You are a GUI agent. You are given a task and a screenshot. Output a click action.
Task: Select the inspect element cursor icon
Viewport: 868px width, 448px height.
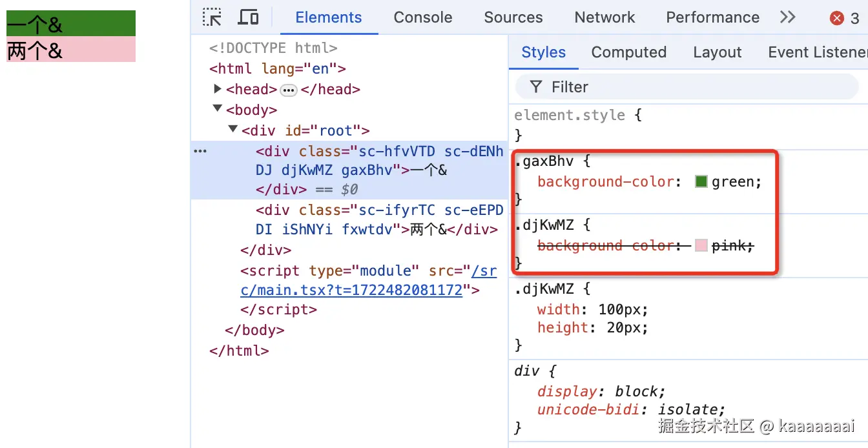coord(212,17)
